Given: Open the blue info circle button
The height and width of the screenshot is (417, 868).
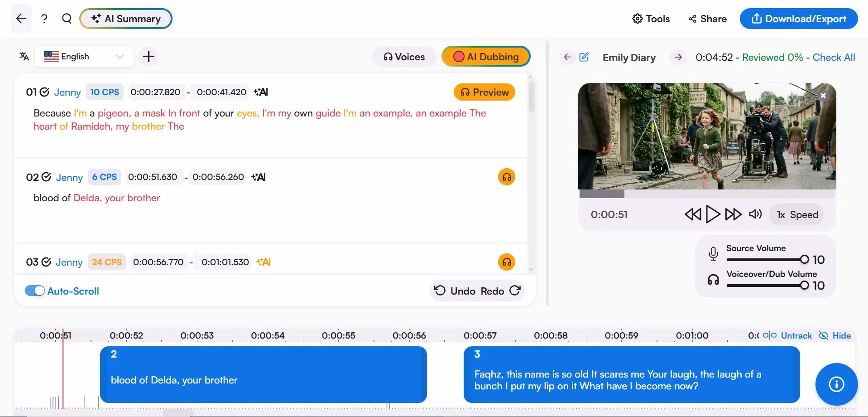Looking at the screenshot, I should pos(836,384).
